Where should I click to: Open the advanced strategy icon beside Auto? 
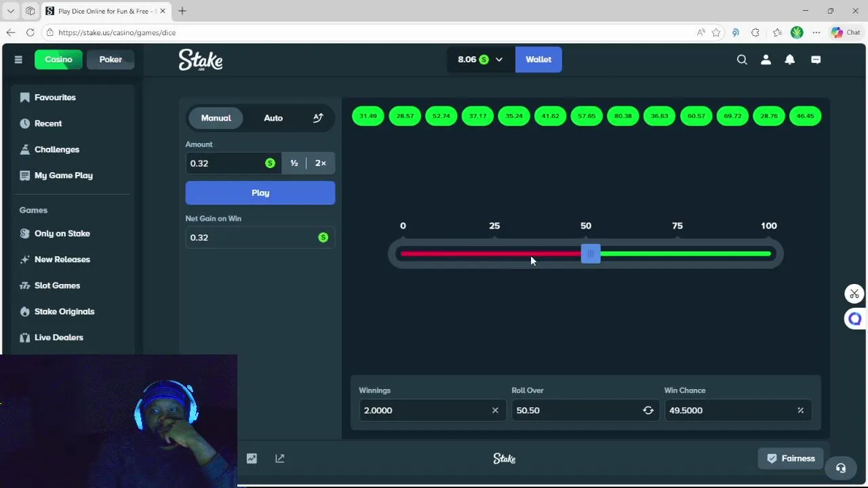(318, 118)
